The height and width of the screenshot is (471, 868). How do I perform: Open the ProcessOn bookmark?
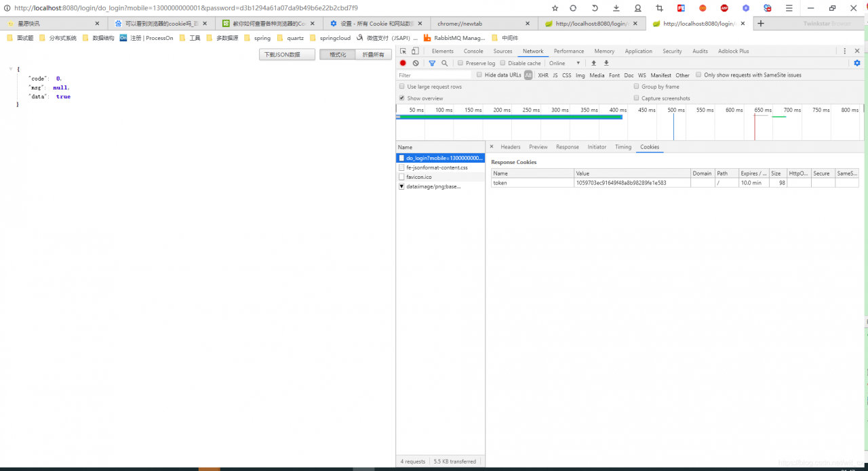pos(147,38)
